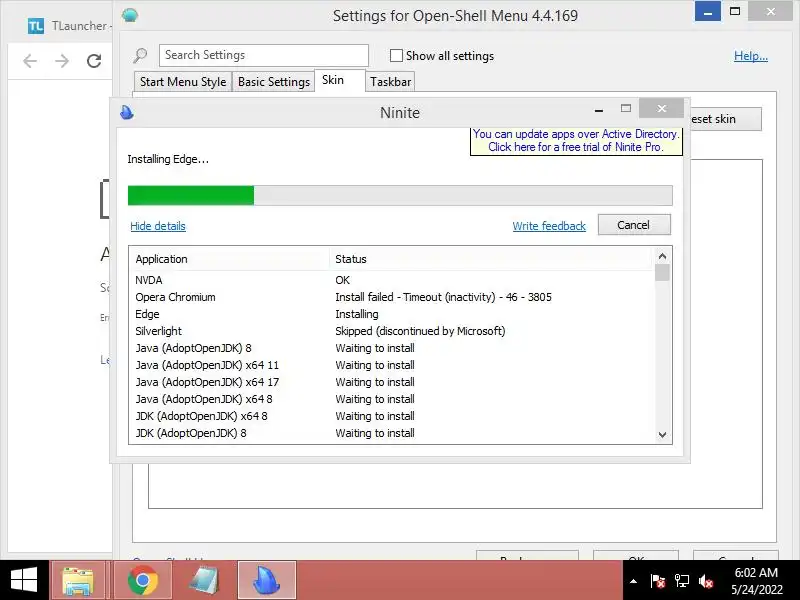Open Google Chrome from the taskbar
Viewport: 800px width, 600px height.
(142, 581)
